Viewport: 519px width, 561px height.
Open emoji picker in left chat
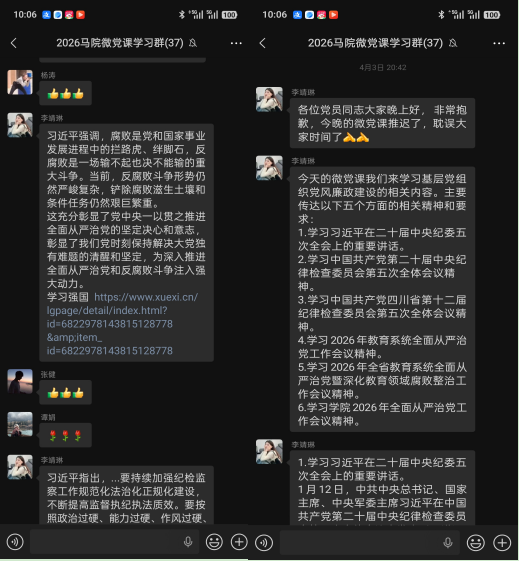[214, 542]
